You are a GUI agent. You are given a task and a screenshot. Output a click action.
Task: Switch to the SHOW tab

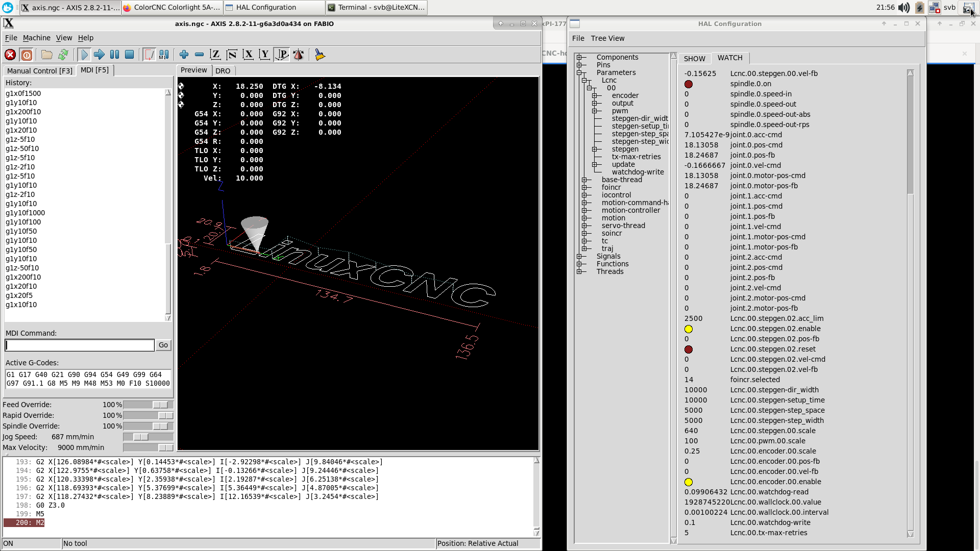[695, 59]
